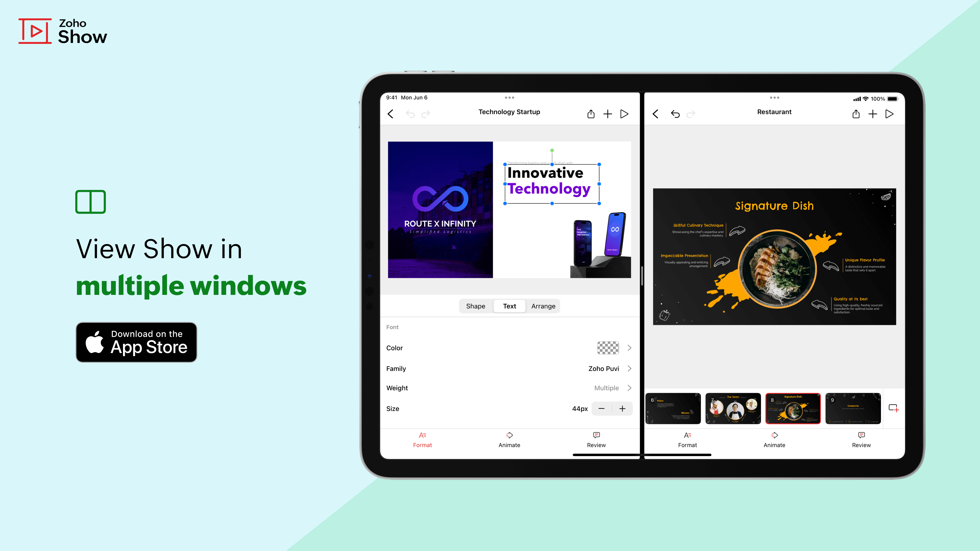Click the undo icon in Restaurant window
This screenshot has height=551, width=980.
(x=675, y=114)
